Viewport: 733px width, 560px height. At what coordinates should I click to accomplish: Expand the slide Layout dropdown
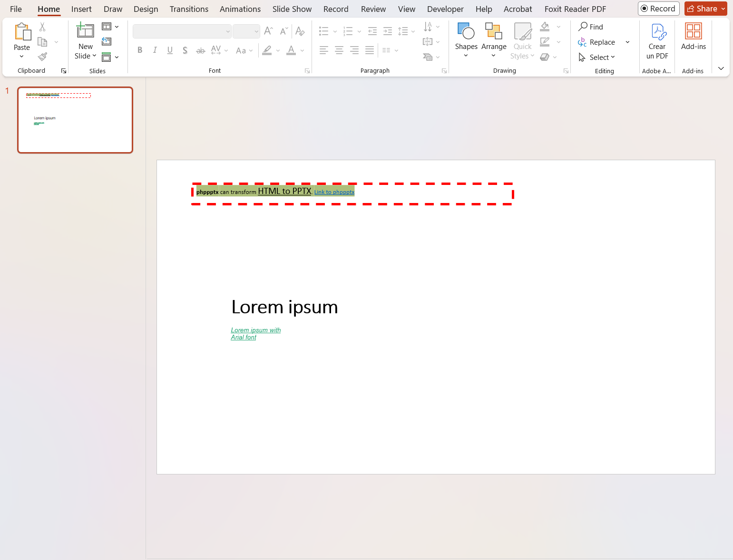[110, 27]
